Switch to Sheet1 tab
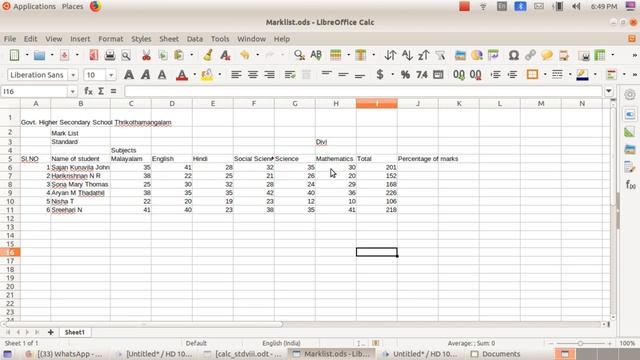 point(75,332)
